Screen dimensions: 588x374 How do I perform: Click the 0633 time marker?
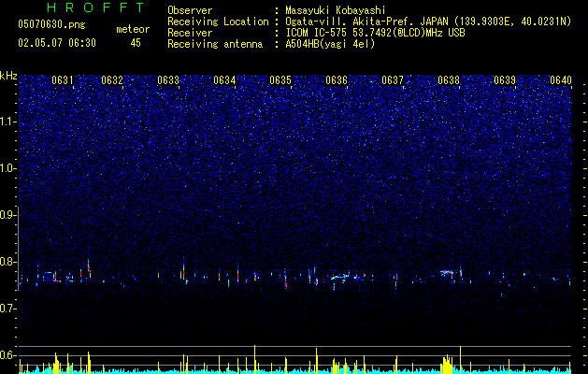pyautogui.click(x=168, y=79)
